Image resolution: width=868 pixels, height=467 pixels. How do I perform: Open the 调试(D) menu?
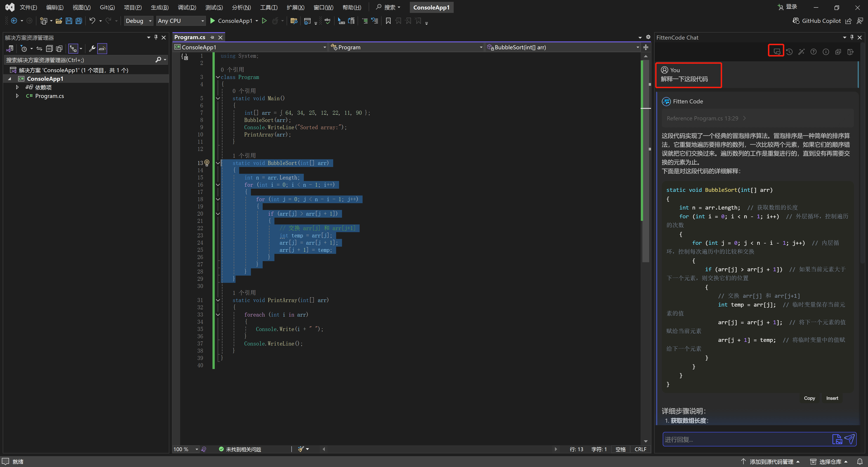click(187, 7)
